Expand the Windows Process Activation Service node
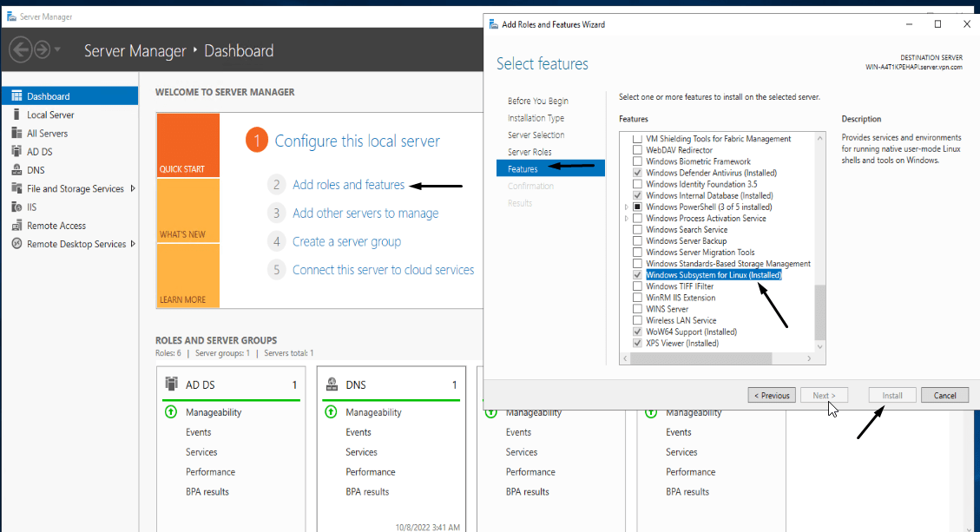Viewport: 980px width, 532px height. point(627,219)
